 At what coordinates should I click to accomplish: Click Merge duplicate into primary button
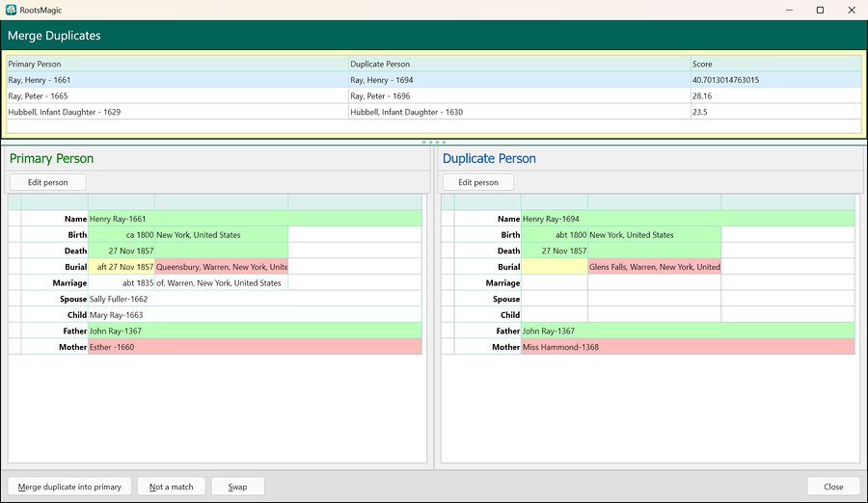pyautogui.click(x=69, y=487)
